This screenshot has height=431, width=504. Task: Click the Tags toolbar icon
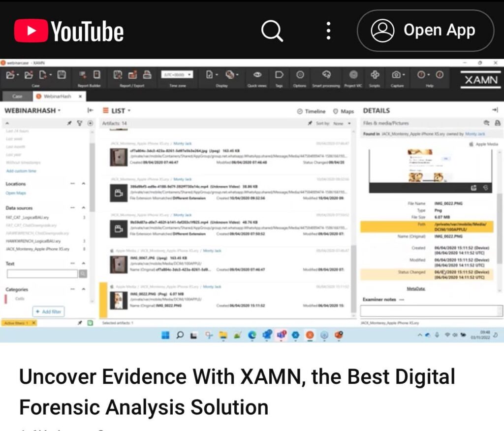point(279,75)
